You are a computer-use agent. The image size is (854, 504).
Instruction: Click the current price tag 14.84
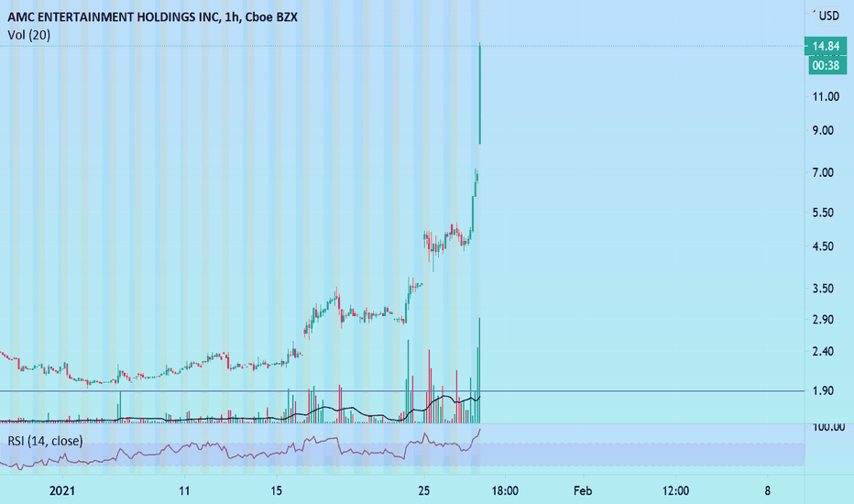826,47
